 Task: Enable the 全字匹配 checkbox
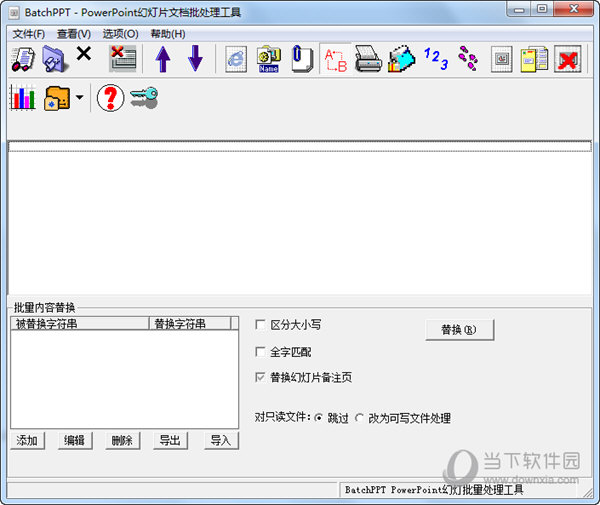[260, 352]
